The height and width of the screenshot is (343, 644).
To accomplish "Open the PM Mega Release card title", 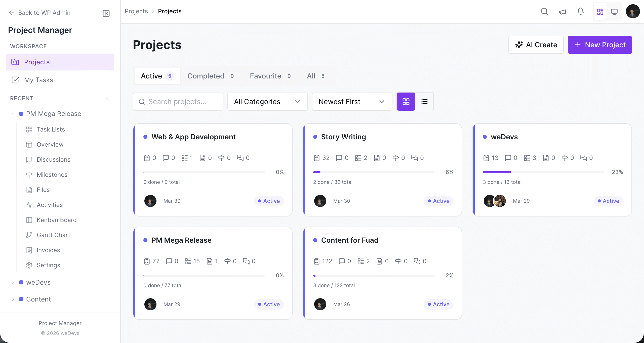I will 181,240.
